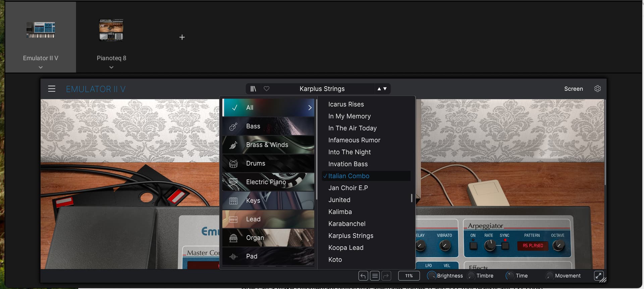This screenshot has width=644, height=289.
Task: Expand the All category chevron
Action: [310, 108]
